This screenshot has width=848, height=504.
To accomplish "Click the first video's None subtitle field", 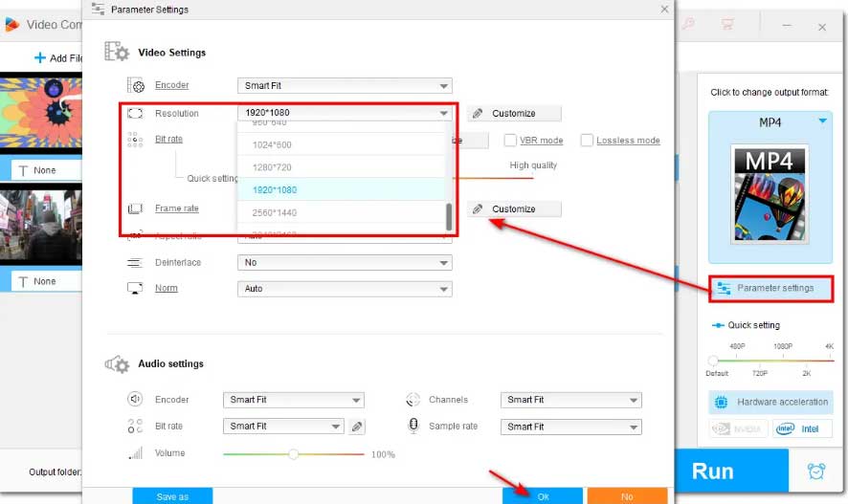I will click(x=47, y=170).
